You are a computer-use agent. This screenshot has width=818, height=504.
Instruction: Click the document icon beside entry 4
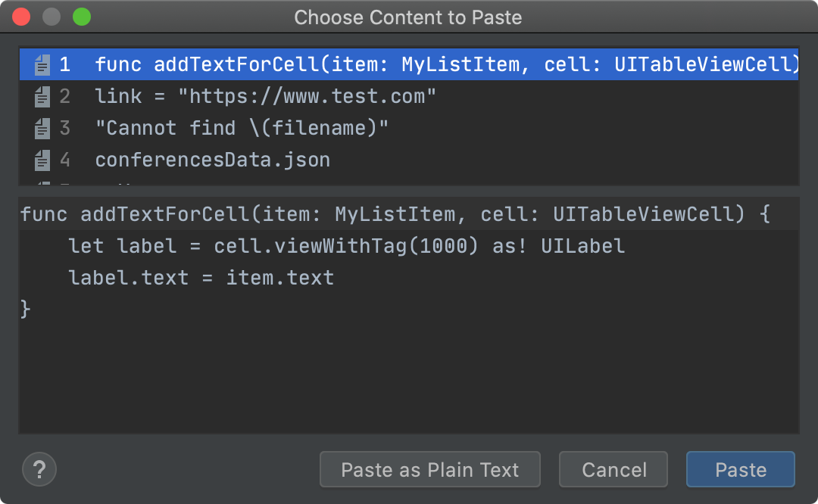click(x=42, y=160)
